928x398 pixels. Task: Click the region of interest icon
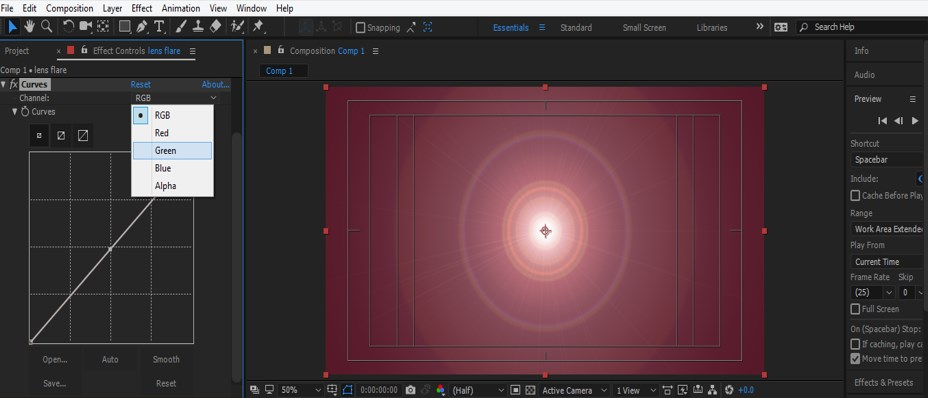click(x=515, y=390)
